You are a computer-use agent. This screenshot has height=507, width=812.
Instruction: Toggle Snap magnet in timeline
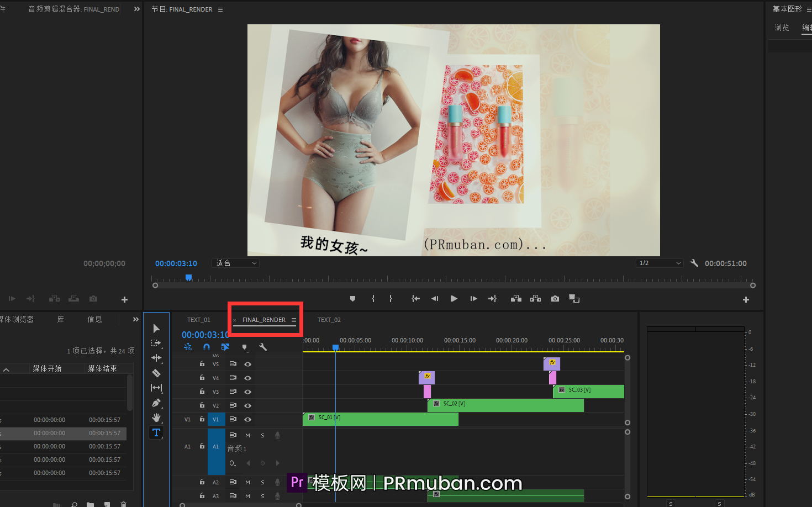click(207, 347)
